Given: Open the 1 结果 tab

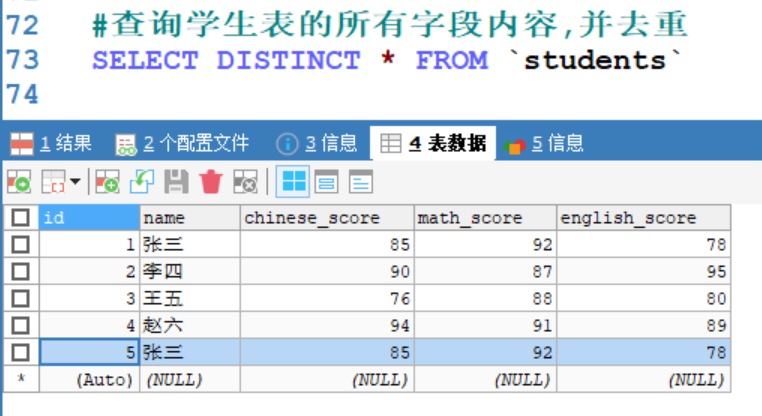Looking at the screenshot, I should point(52,143).
